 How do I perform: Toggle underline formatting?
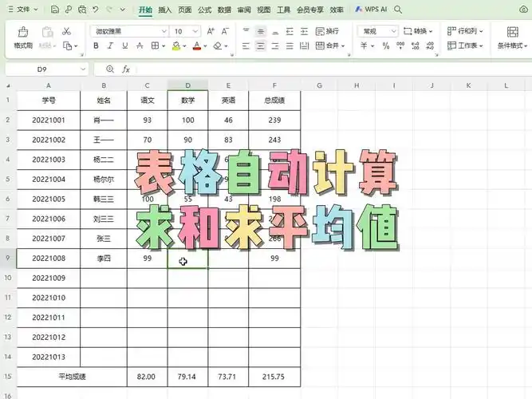125,45
